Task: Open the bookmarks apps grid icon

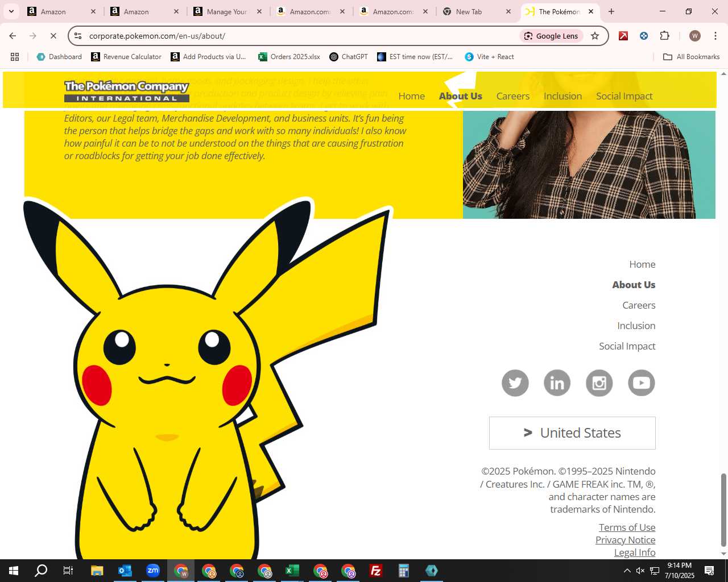Action: [15, 57]
